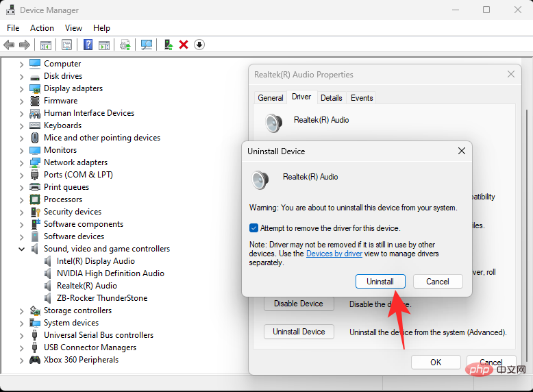Image resolution: width=533 pixels, height=392 pixels.
Task: Open the Devices by driver link
Action: point(334,254)
